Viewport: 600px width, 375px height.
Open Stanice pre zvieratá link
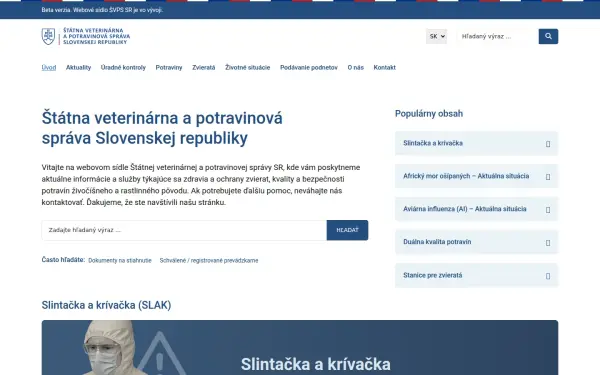point(476,276)
